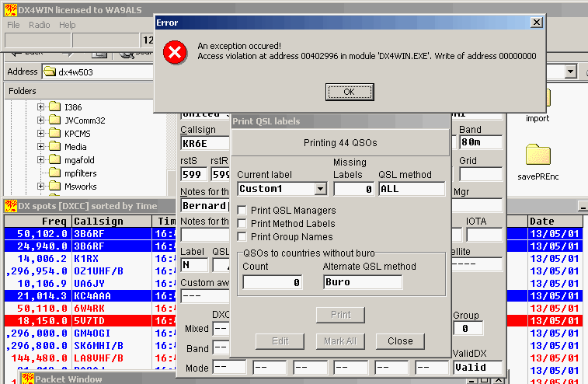Click the red error icon in dialog
The height and width of the screenshot is (384, 588).
(x=176, y=52)
